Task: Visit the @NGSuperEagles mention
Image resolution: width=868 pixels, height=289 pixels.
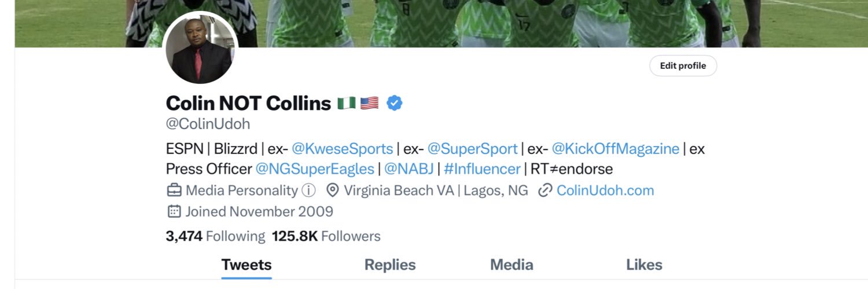Action: pyautogui.click(x=315, y=169)
